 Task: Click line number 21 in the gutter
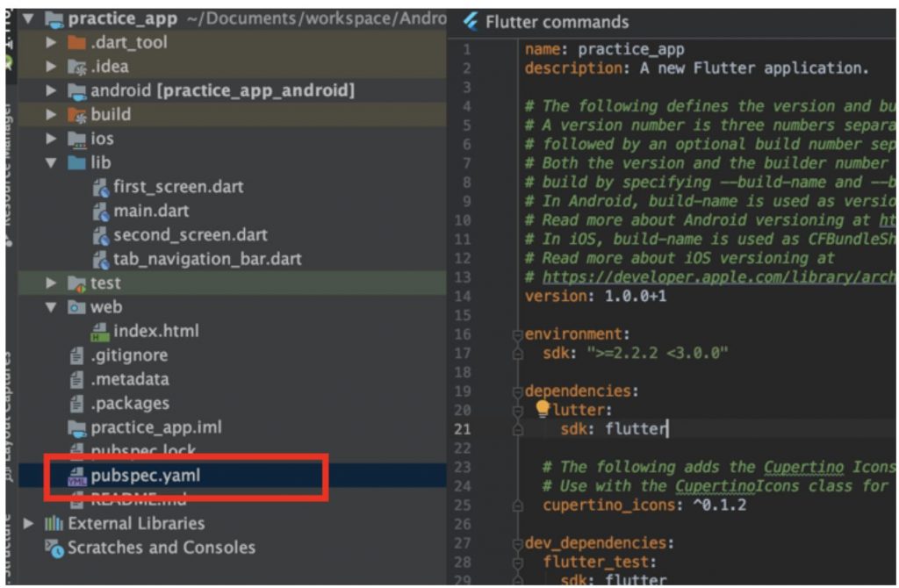[463, 429]
